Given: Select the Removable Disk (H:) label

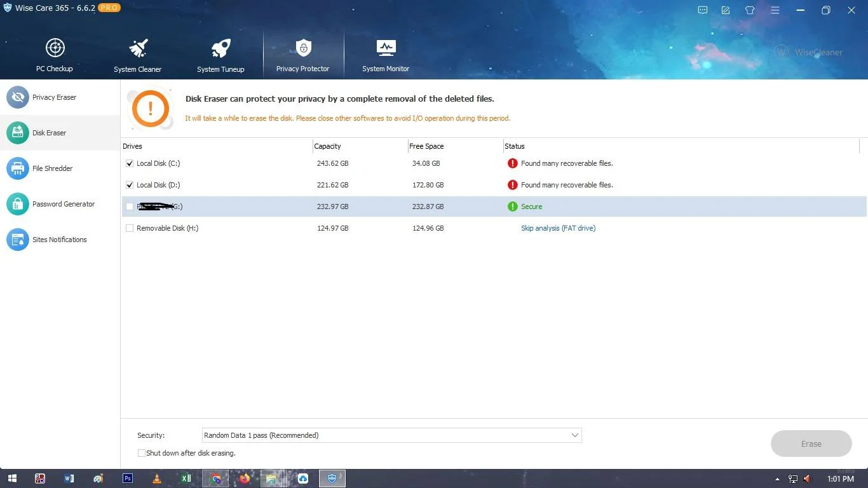Looking at the screenshot, I should 168,228.
